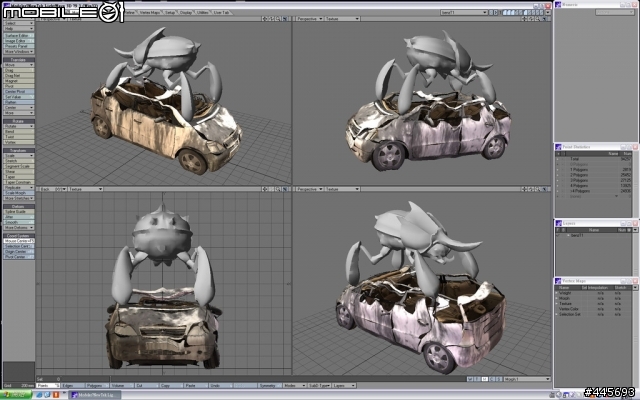This screenshot has width=640, height=400.
Task: Click the Undo button
Action: point(220,385)
